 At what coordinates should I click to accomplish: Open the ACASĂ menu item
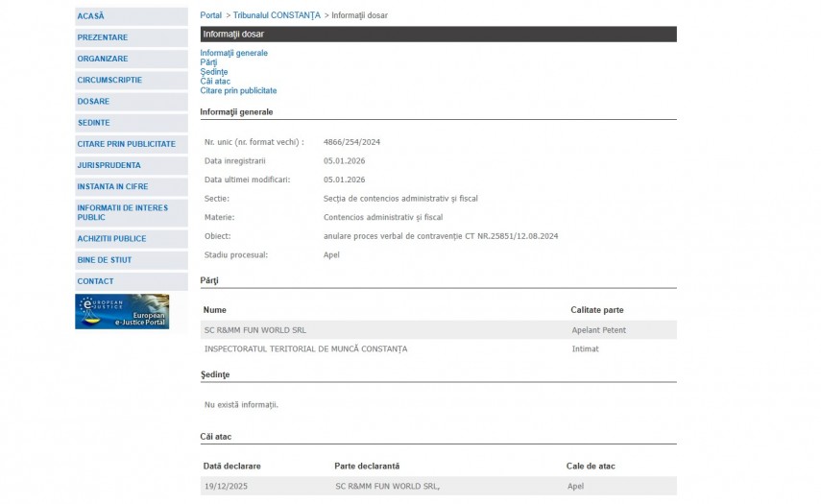click(x=91, y=16)
